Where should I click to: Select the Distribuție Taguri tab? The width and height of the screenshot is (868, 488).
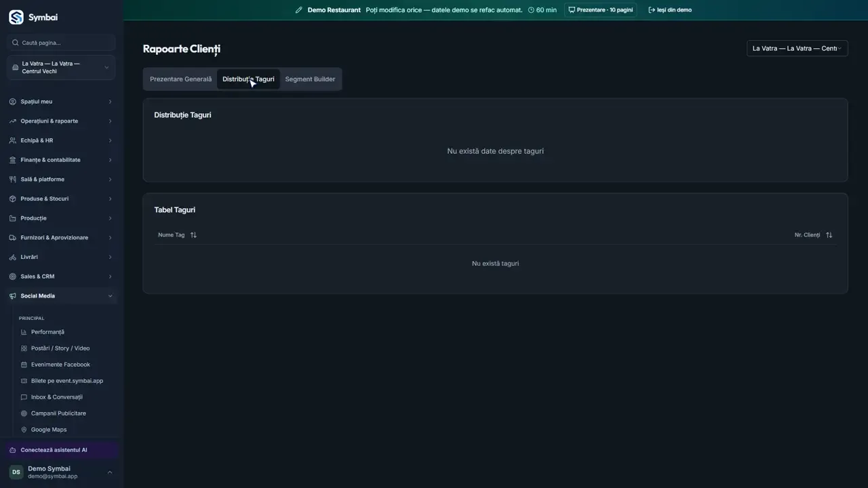coord(248,79)
